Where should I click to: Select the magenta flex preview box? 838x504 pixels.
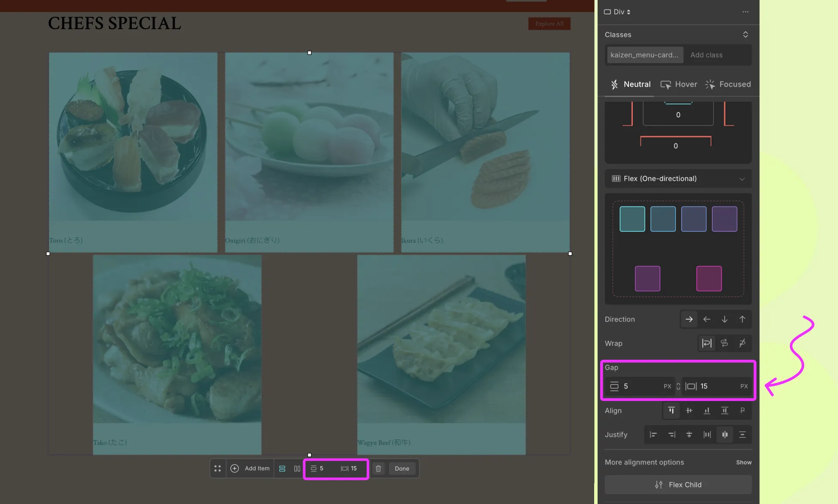pyautogui.click(x=709, y=279)
